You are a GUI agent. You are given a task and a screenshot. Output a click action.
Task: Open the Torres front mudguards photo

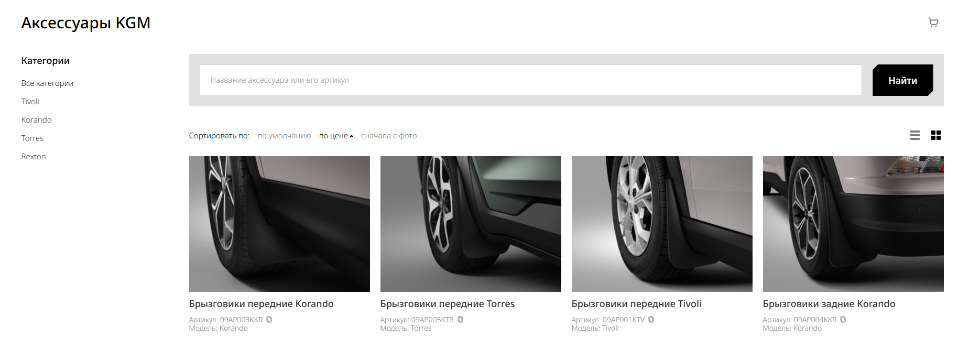(470, 224)
